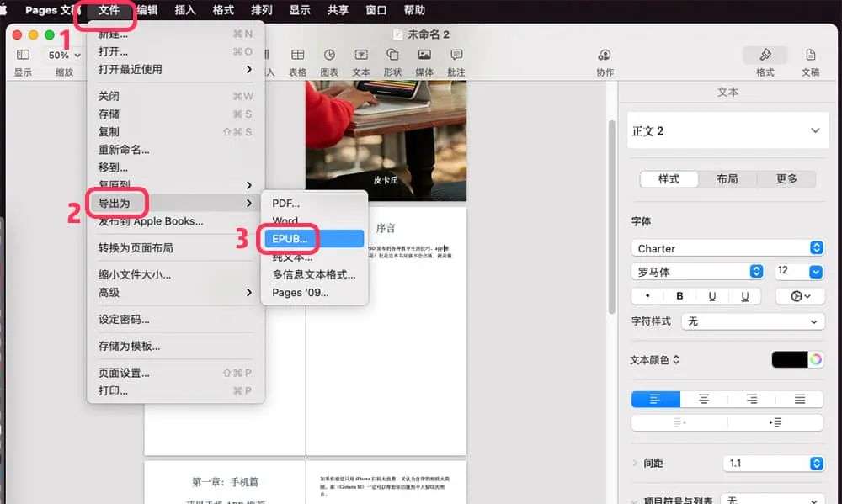Open the 罗马体 typeface dropdown
Image resolution: width=842 pixels, height=504 pixels.
[x=697, y=272]
